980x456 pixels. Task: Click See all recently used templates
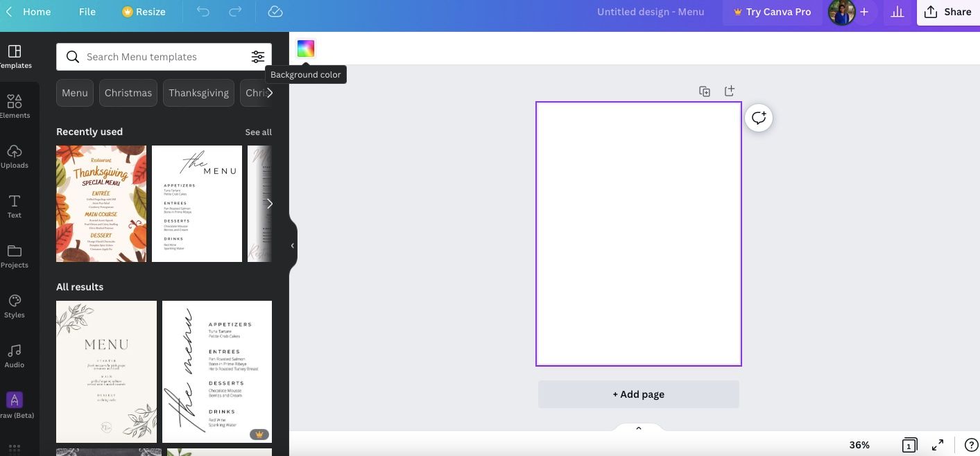258,132
